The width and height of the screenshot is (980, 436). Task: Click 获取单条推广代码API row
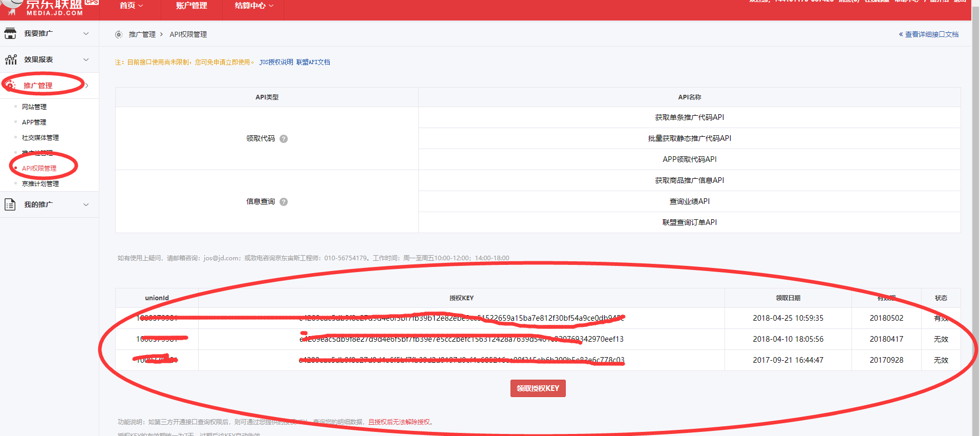pyautogui.click(x=690, y=117)
